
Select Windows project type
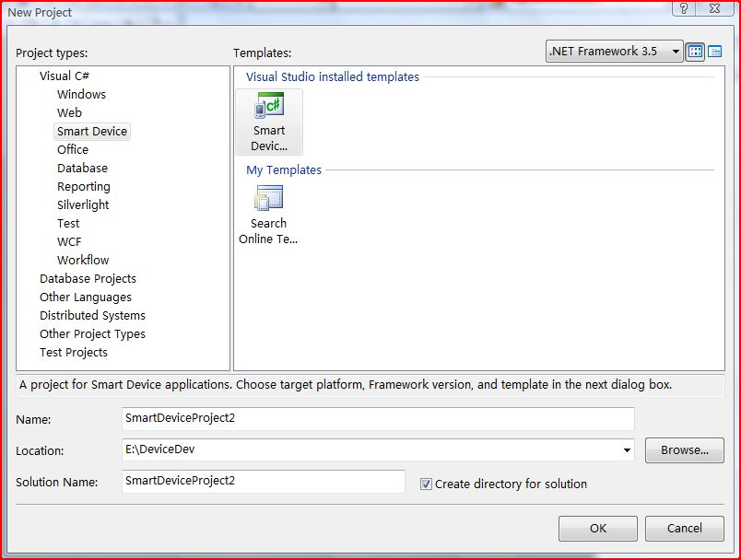[x=81, y=95]
